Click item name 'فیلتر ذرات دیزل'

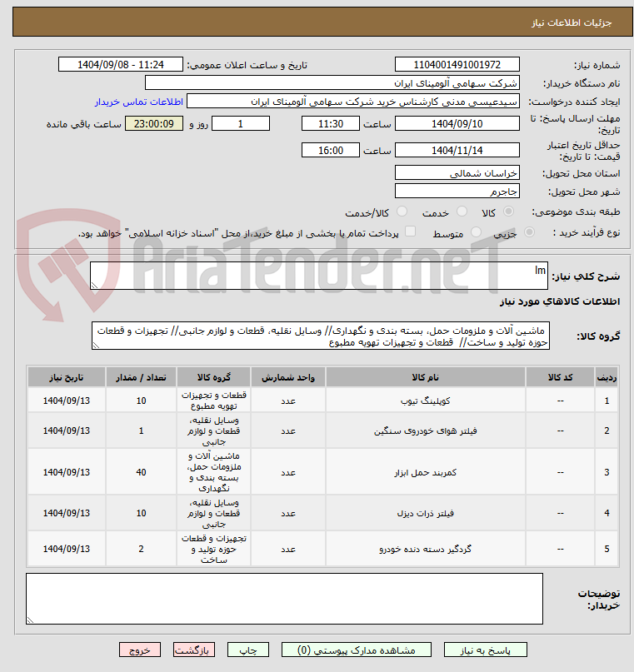pyautogui.click(x=425, y=513)
